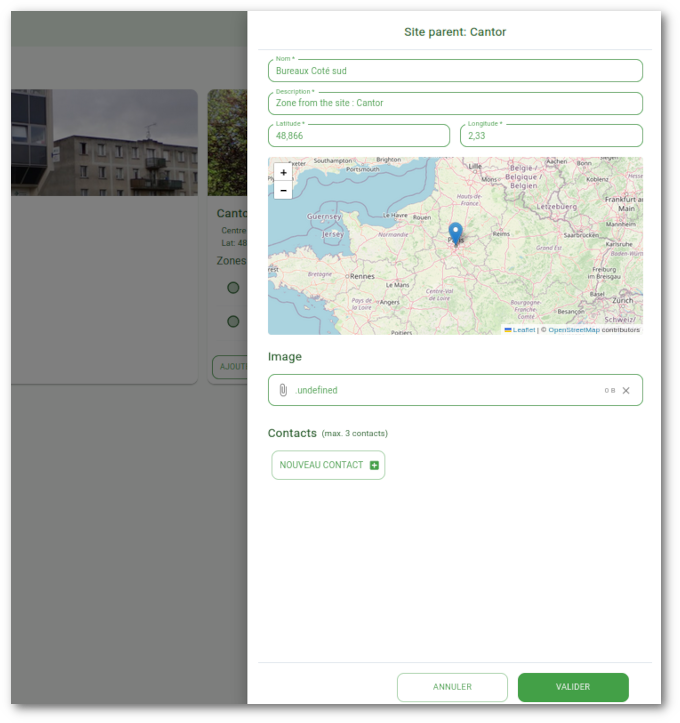Click Rennes on the map
Viewport: 680px width, 723px height.
361,276
